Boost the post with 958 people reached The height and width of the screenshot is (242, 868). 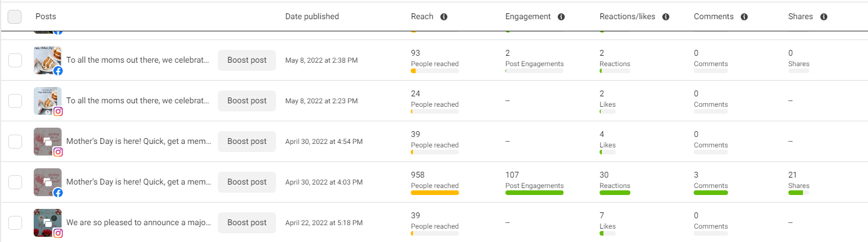click(x=247, y=182)
